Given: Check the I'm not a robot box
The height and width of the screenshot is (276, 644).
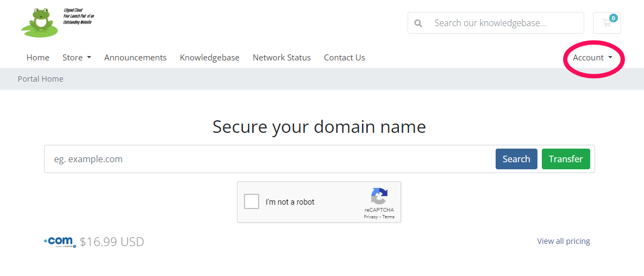Looking at the screenshot, I should 252,202.
